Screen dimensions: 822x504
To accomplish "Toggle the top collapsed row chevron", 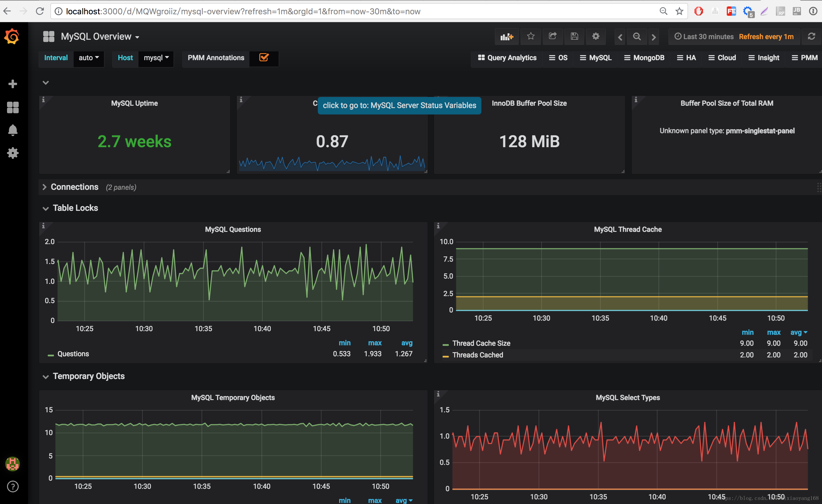I will (x=46, y=82).
